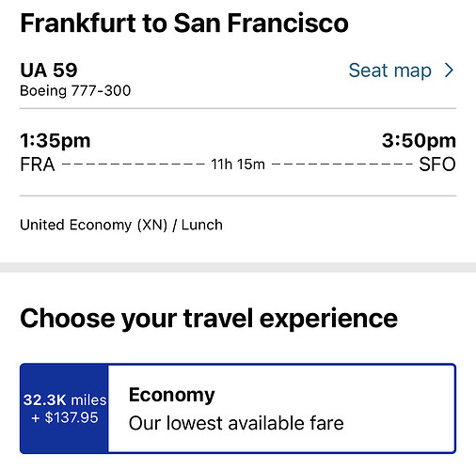Click the Lunch meal label
Viewport: 476px width, 470px height.
(202, 225)
